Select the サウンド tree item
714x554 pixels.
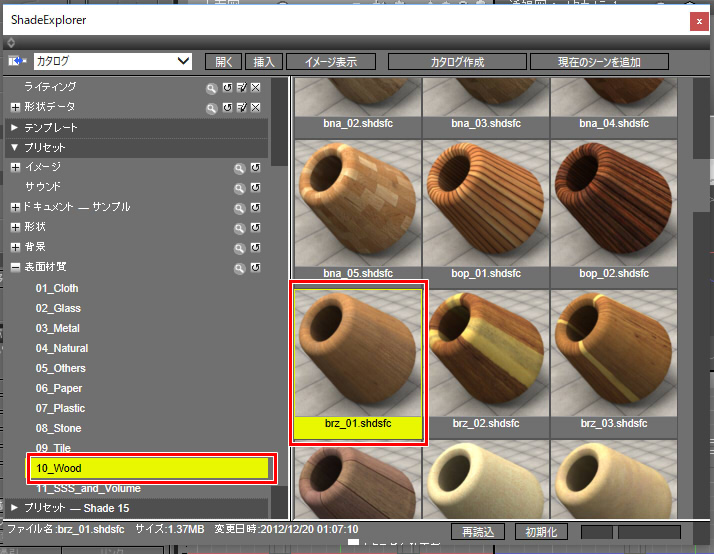[42, 187]
